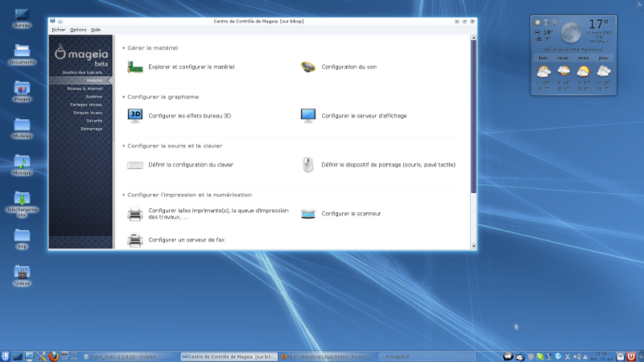This screenshot has width=644, height=362.
Task: Click the pager virtual desktop switcher
Action: pyautogui.click(x=69, y=356)
